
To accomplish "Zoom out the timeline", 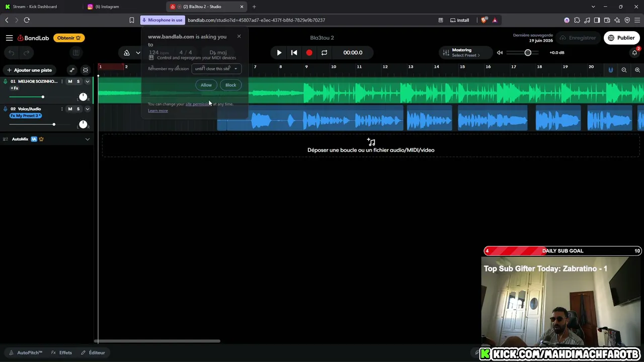I will tap(624, 70).
